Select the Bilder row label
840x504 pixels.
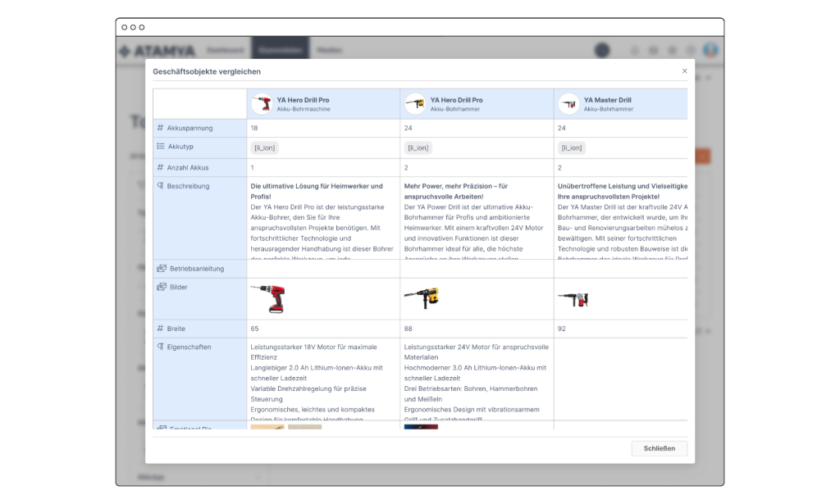[x=178, y=288]
